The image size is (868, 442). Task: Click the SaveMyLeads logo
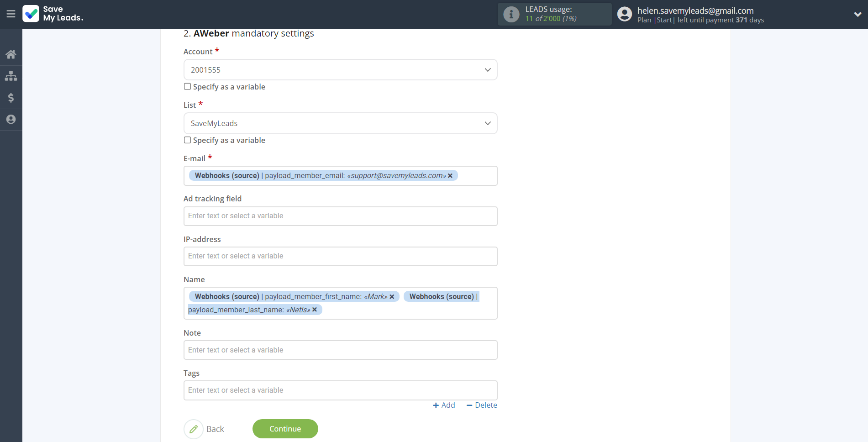(x=53, y=14)
